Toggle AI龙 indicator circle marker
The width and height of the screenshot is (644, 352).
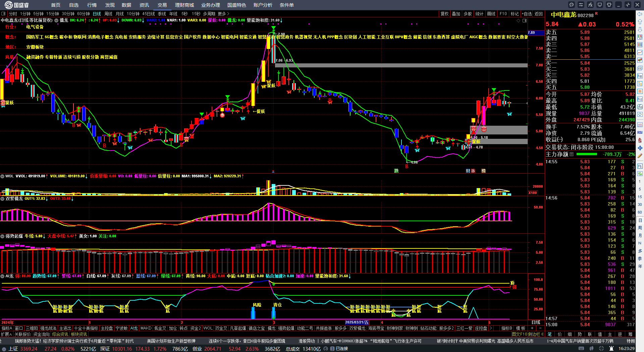(2, 276)
